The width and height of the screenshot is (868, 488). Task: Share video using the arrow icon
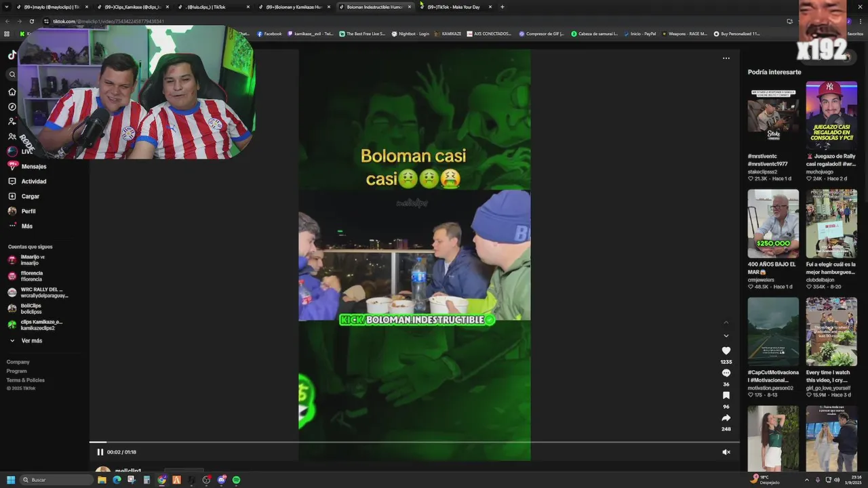tap(726, 418)
